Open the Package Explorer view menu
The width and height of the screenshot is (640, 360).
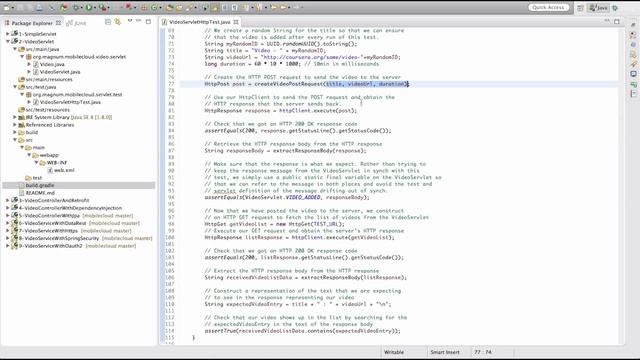tap(130, 20)
